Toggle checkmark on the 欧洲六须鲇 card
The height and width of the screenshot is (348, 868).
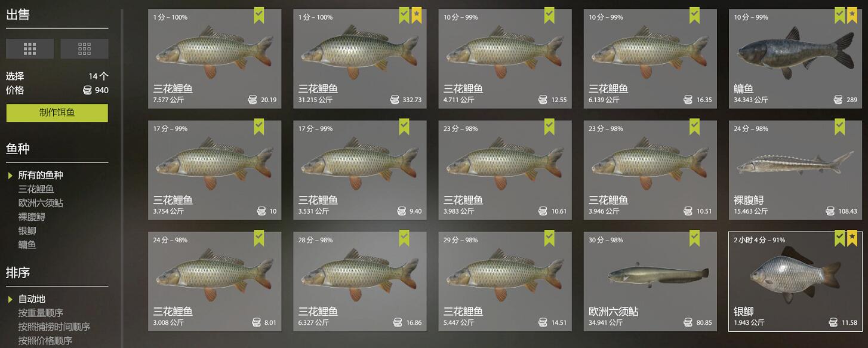pyautogui.click(x=694, y=238)
